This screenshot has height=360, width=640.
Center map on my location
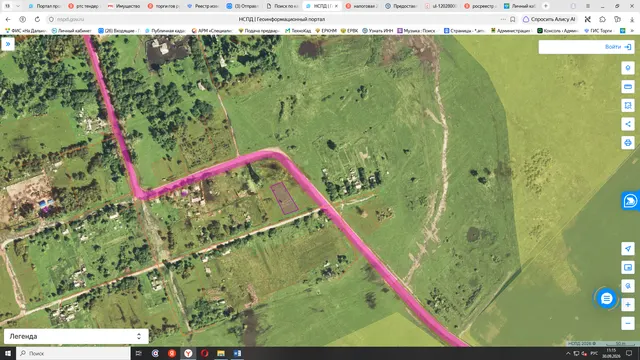click(x=628, y=249)
